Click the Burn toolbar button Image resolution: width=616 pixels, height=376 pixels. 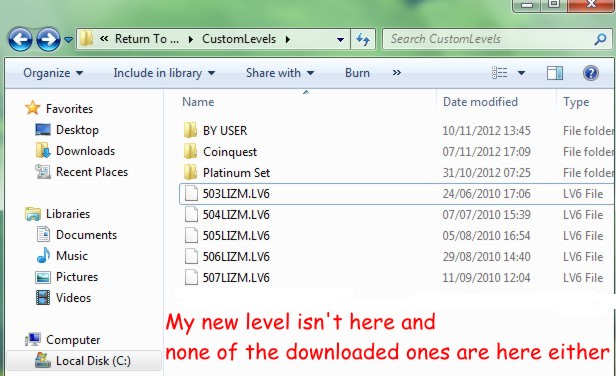357,73
